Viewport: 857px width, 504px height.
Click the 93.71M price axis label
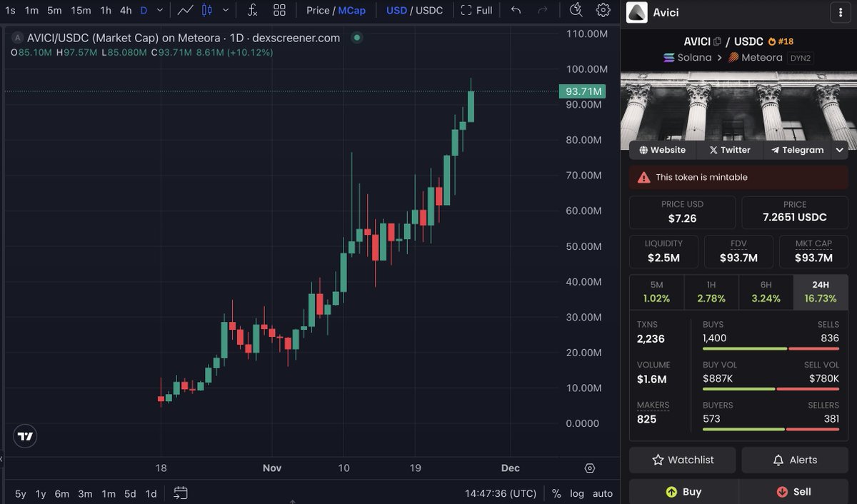pos(581,91)
